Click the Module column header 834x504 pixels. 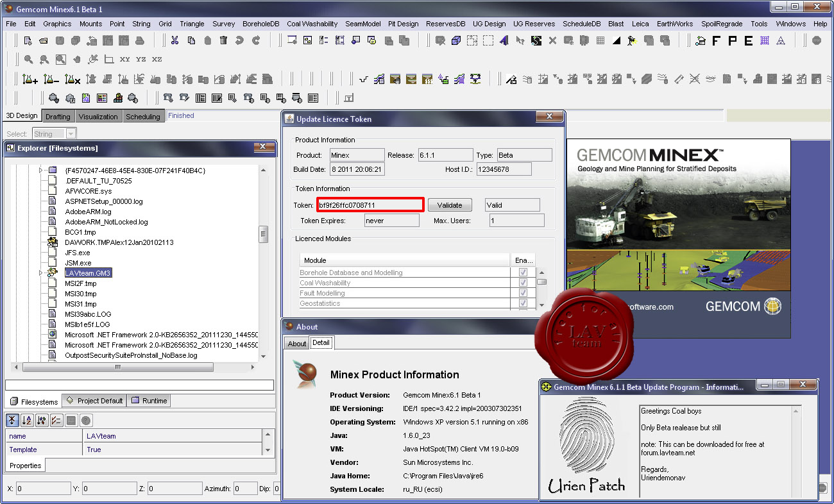click(405, 260)
